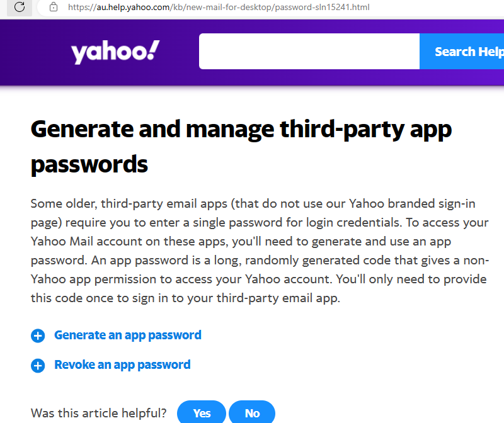The width and height of the screenshot is (504, 423).
Task: Answer Yes to the article helpfulness question
Action: (201, 413)
